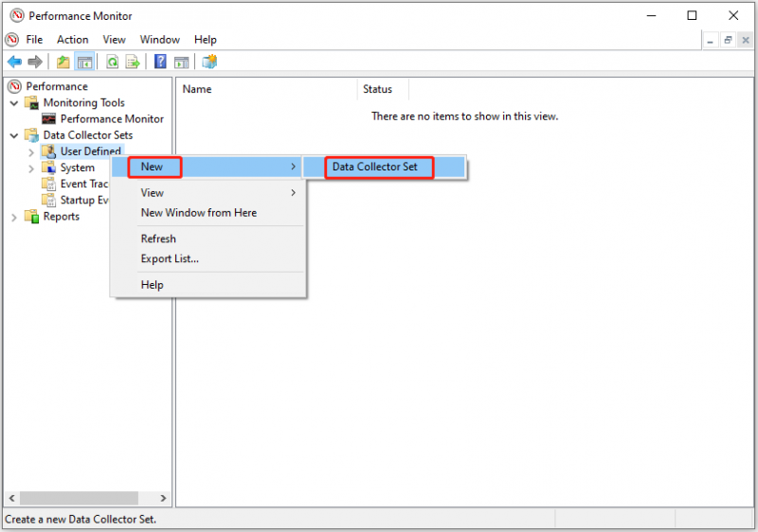Screen dimensions: 758x532
Task: Click the Name column header
Action: [x=268, y=89]
